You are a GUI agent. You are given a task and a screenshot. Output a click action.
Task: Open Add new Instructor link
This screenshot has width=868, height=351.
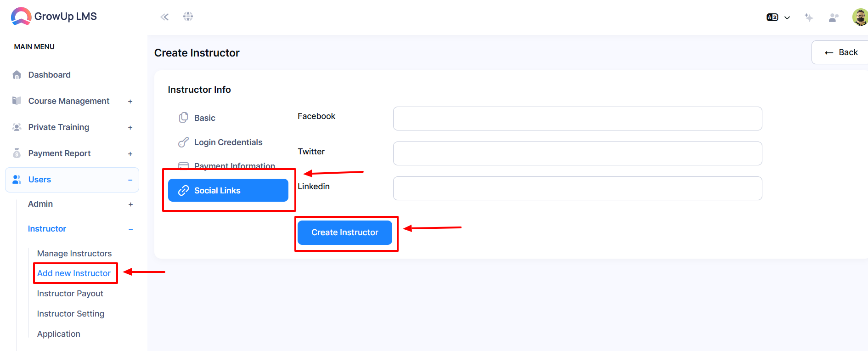74,273
